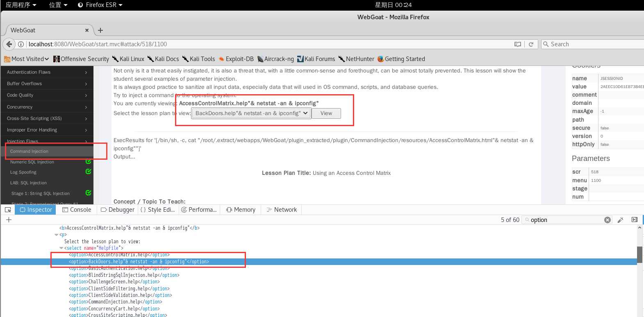
Task: Select the AccessControlMatrix.help option node
Action: 119,255
